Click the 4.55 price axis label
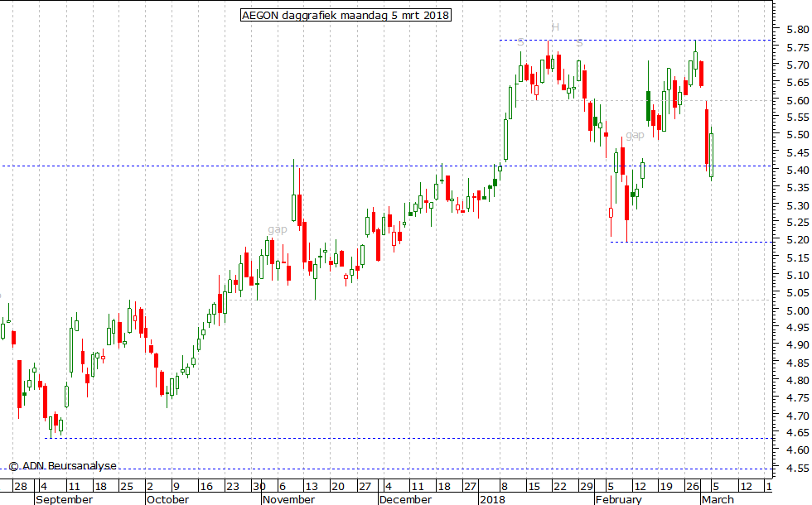Image resolution: width=812 pixels, height=505 pixels. [x=797, y=469]
